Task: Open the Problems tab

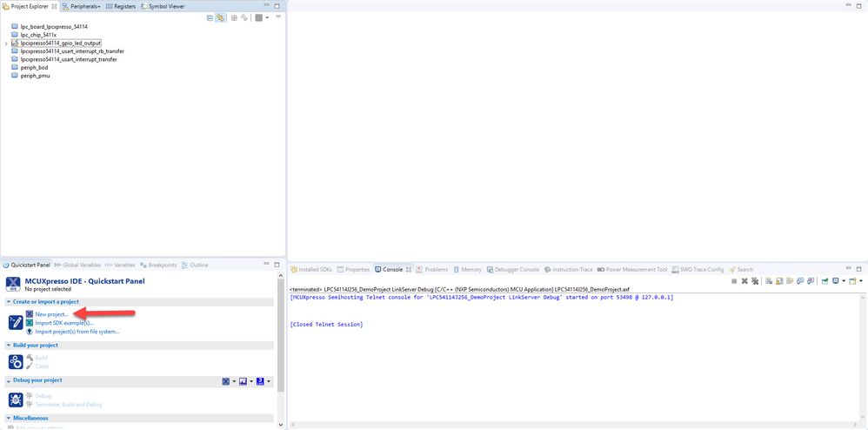Action: (x=431, y=269)
